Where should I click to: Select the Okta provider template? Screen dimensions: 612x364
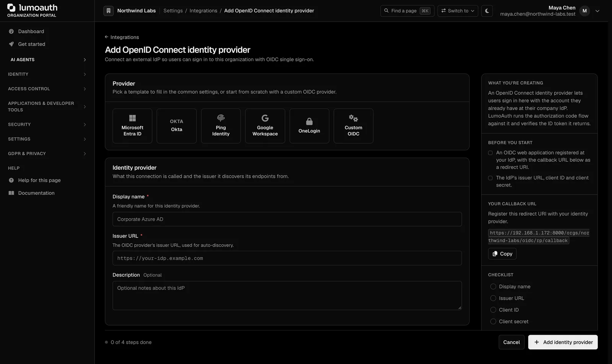click(x=177, y=126)
